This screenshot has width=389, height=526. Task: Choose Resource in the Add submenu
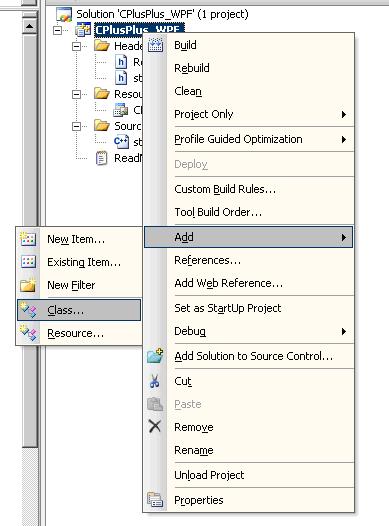79,333
